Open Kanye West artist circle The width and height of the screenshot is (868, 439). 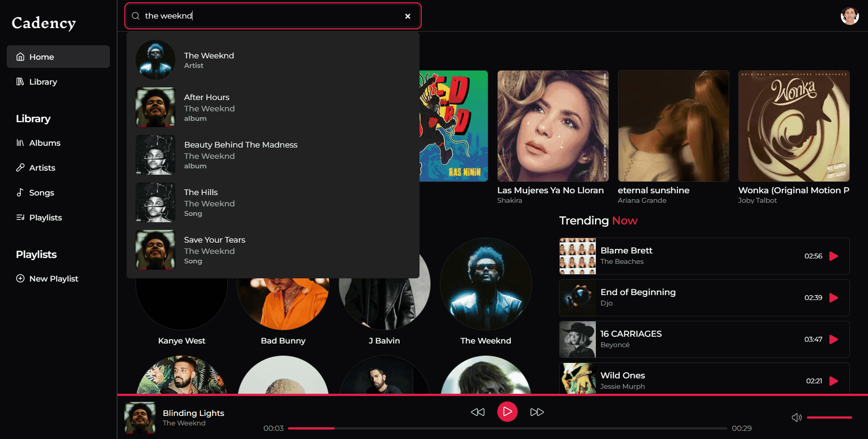tap(182, 304)
